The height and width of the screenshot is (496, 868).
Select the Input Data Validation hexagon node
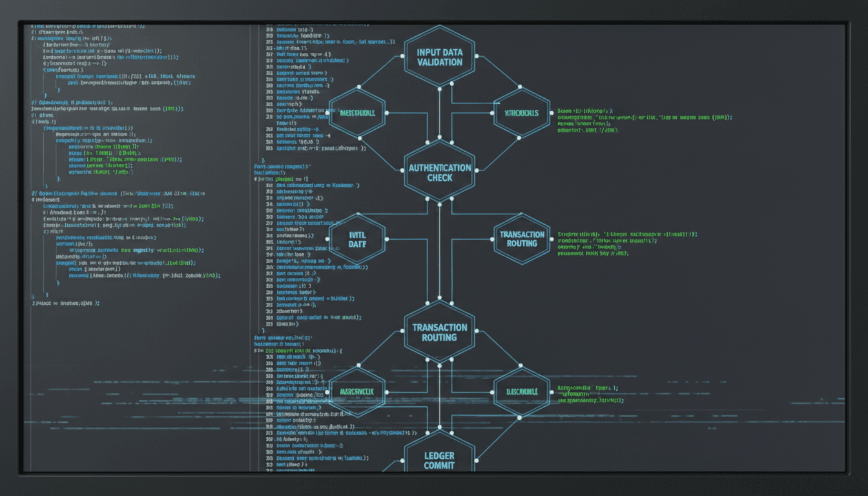click(x=439, y=57)
